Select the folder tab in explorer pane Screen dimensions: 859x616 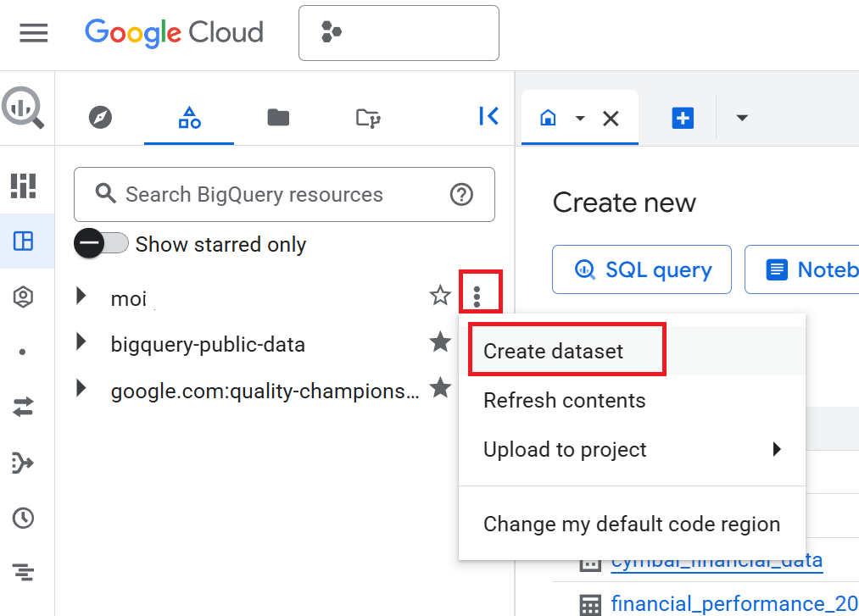click(278, 118)
